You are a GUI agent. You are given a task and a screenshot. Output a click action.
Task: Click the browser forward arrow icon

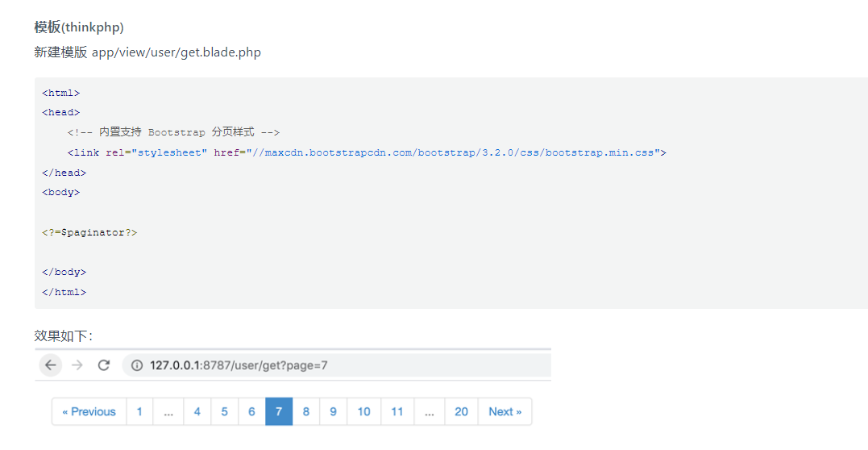(77, 365)
